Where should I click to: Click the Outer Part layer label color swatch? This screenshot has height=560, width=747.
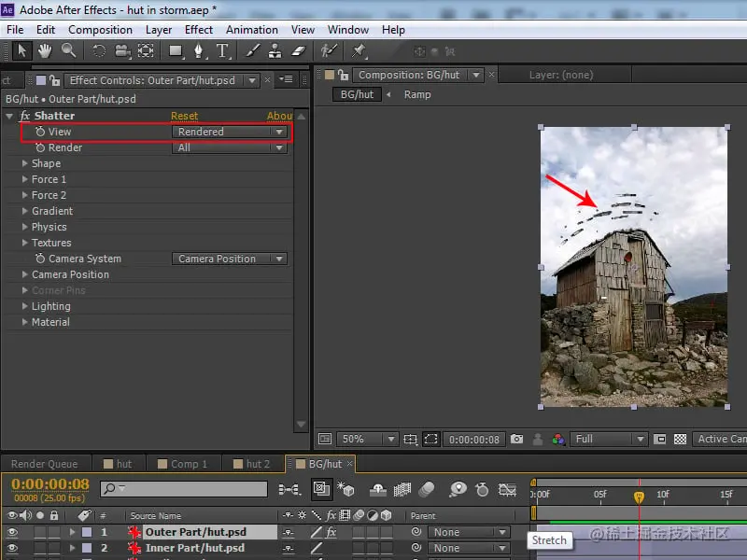(x=87, y=532)
